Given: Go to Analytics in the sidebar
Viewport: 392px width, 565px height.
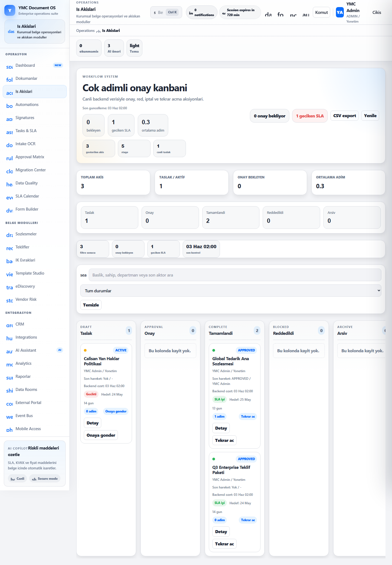Looking at the screenshot, I should [x=35, y=363].
